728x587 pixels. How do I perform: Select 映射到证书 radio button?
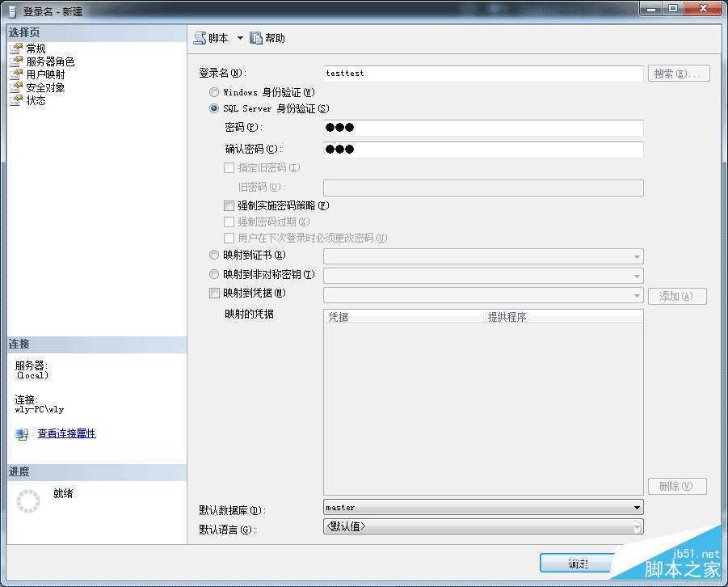(214, 255)
